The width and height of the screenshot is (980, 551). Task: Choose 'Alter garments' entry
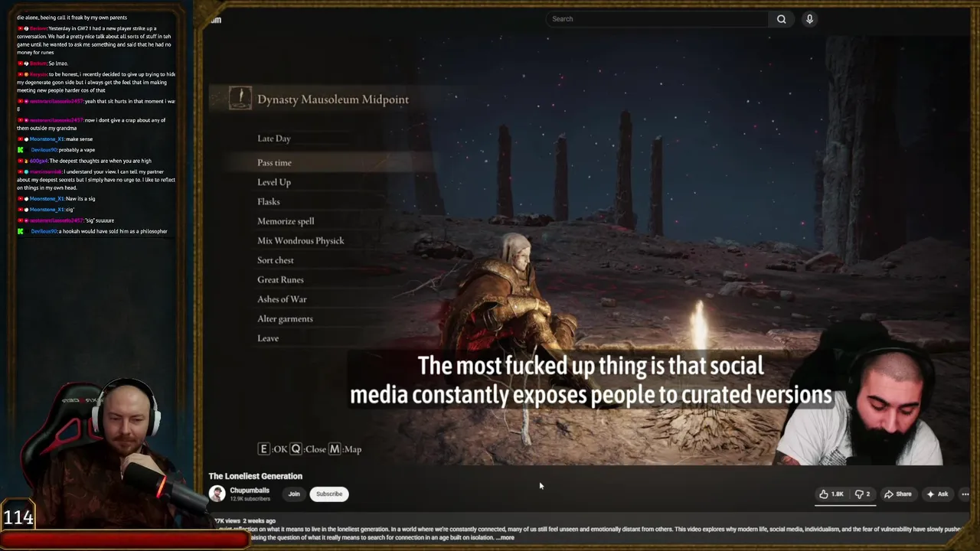[285, 318]
